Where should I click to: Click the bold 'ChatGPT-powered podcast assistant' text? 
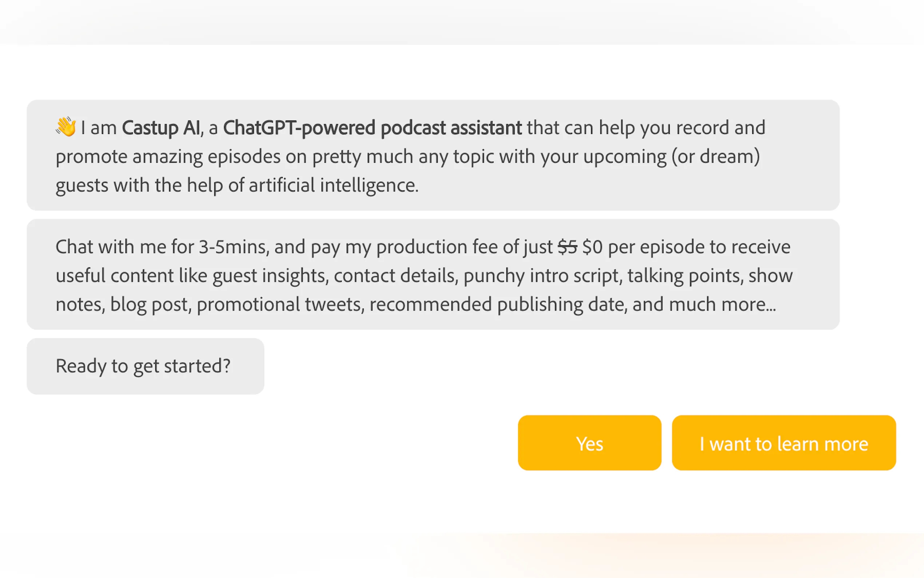[372, 128]
